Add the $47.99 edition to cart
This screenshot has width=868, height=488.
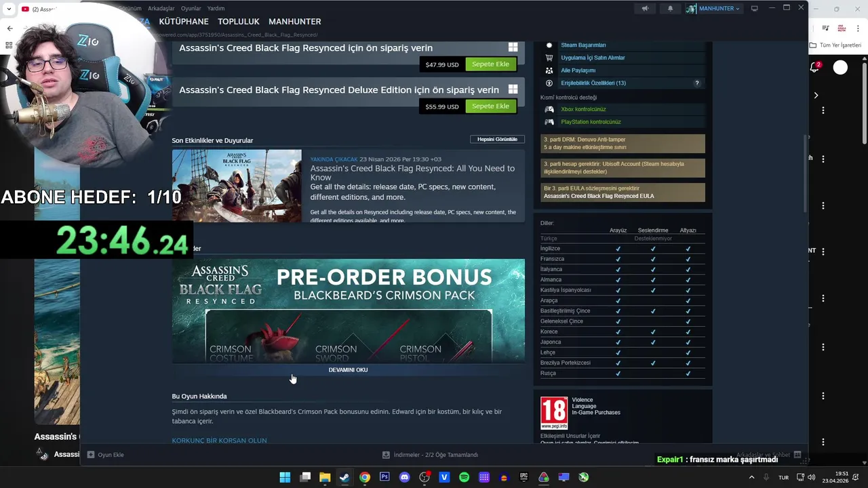(490, 64)
